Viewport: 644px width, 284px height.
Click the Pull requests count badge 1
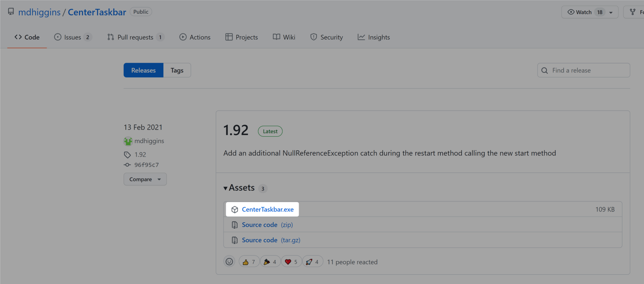[160, 37]
